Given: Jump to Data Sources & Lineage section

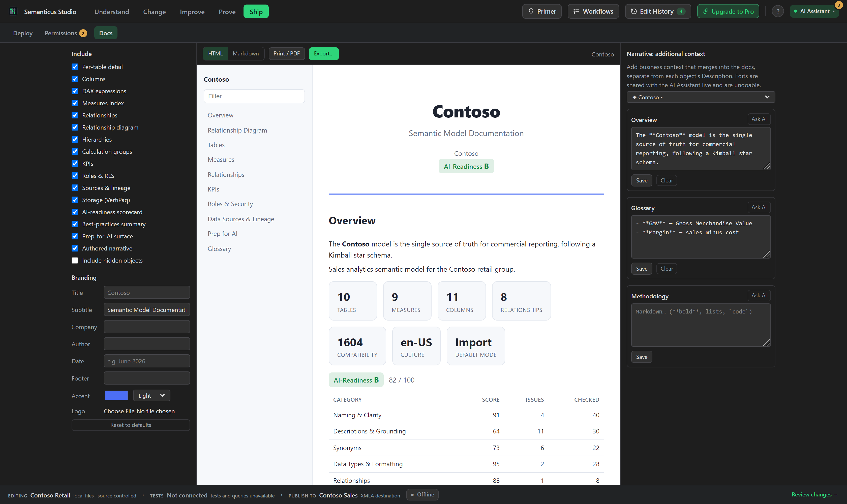Looking at the screenshot, I should pyautogui.click(x=240, y=219).
